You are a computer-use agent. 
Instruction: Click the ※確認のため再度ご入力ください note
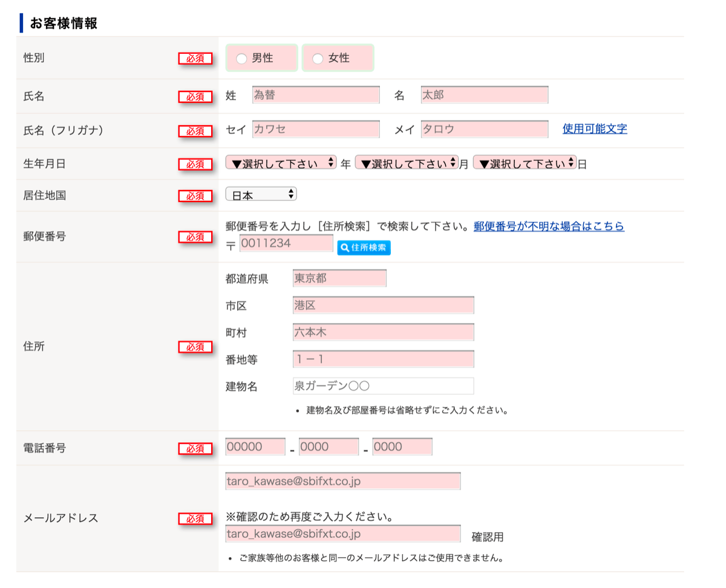point(310,517)
